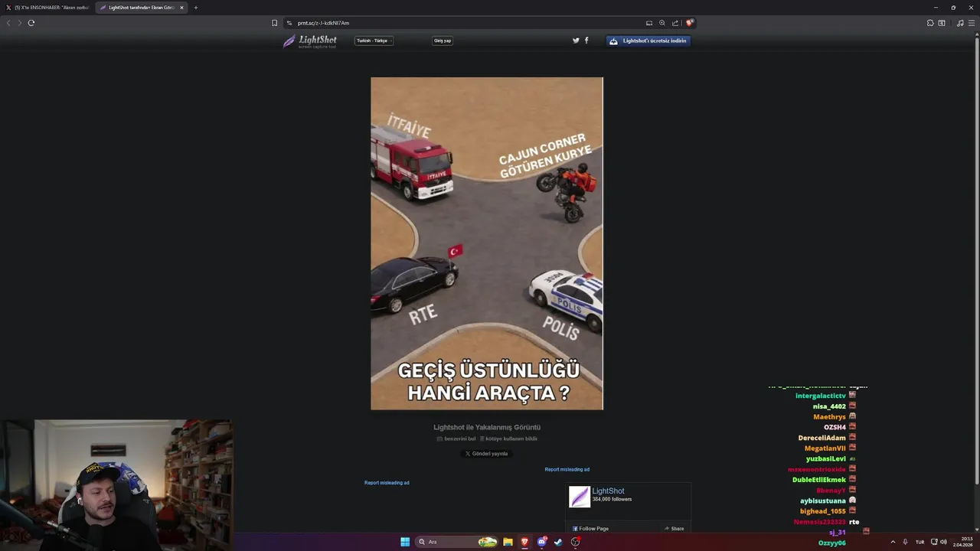Viewport: 980px width, 551px height.
Task: Click chat username MegatlanVII
Action: pos(825,448)
